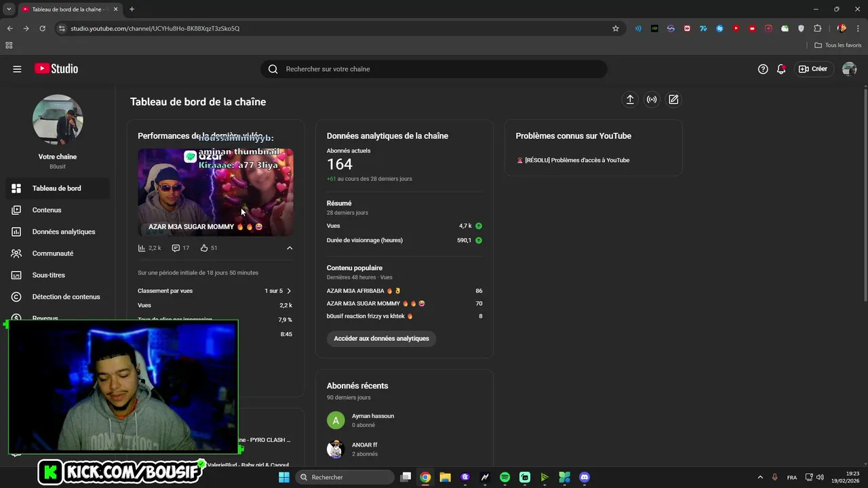Click Accéder aux données analytiques button
This screenshot has height=488, width=868.
click(381, 338)
